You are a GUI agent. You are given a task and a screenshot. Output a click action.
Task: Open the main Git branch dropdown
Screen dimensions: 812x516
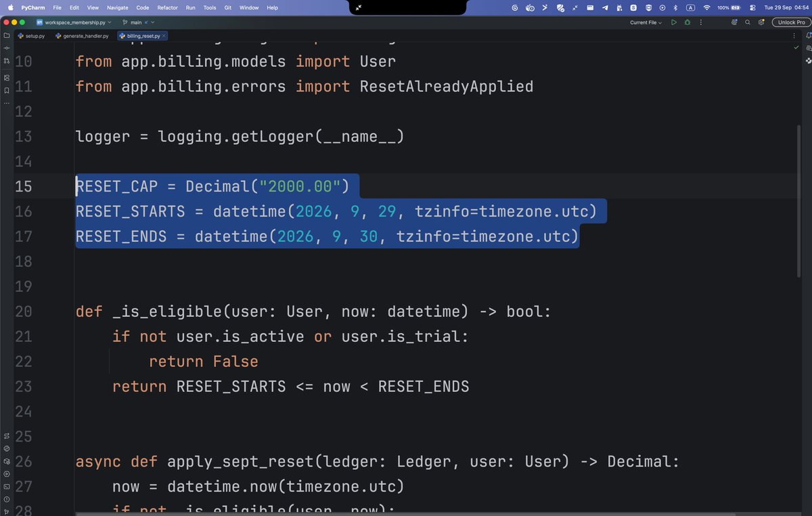pyautogui.click(x=137, y=22)
